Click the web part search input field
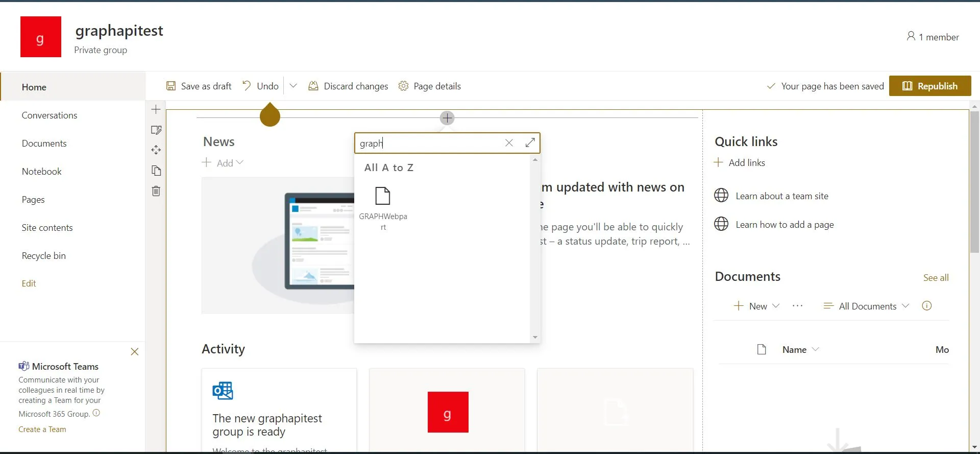 429,143
